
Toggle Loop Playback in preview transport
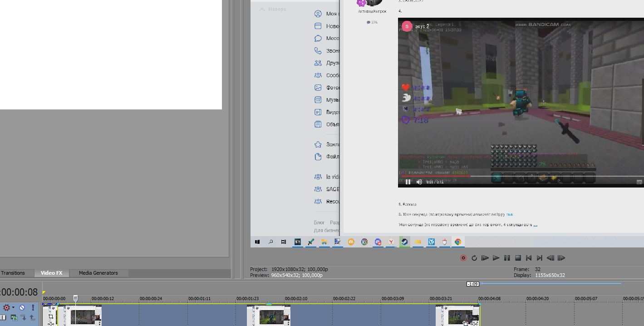pyautogui.click(x=474, y=258)
